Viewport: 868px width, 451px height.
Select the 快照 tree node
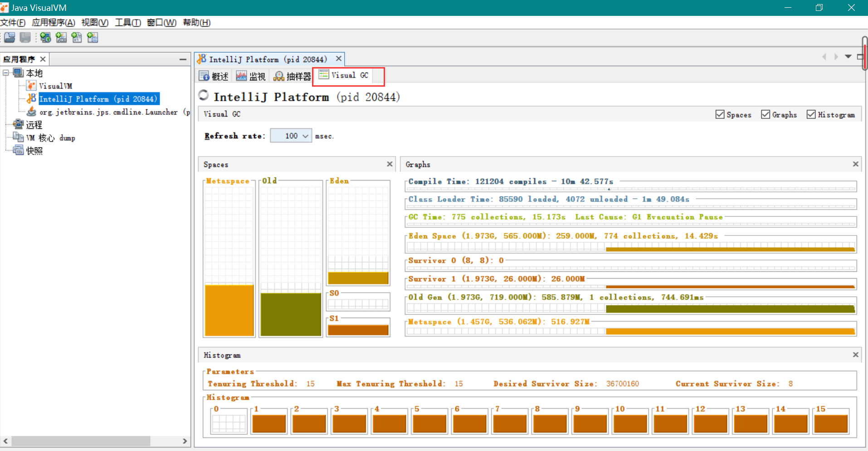point(34,150)
